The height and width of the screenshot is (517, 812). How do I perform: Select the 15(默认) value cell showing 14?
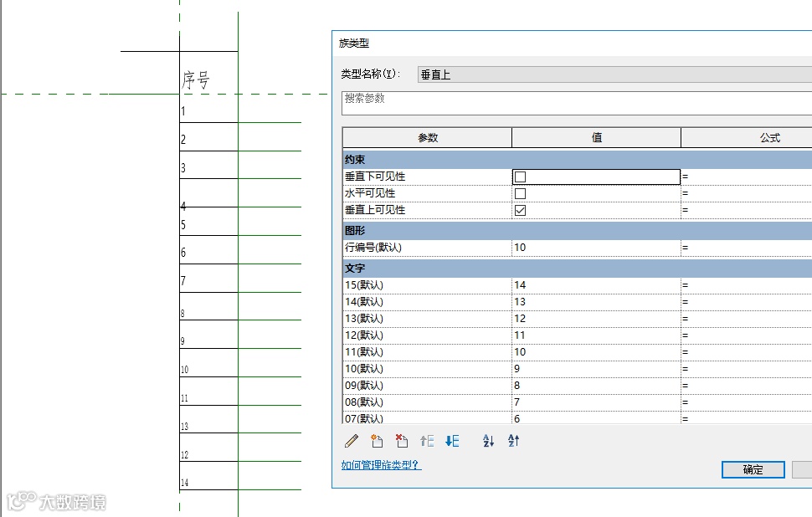596,285
